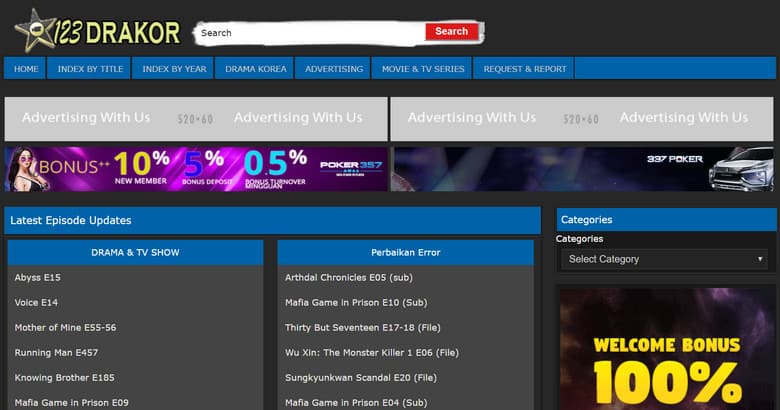Open Running Man E457 link
Screen dimensions: 780x410
[x=56, y=352]
